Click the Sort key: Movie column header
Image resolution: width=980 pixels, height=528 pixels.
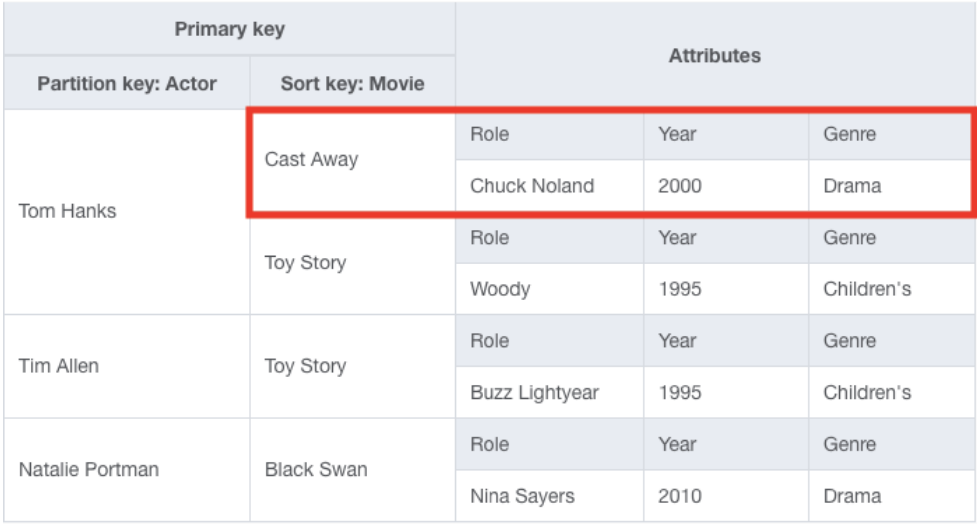point(352,83)
